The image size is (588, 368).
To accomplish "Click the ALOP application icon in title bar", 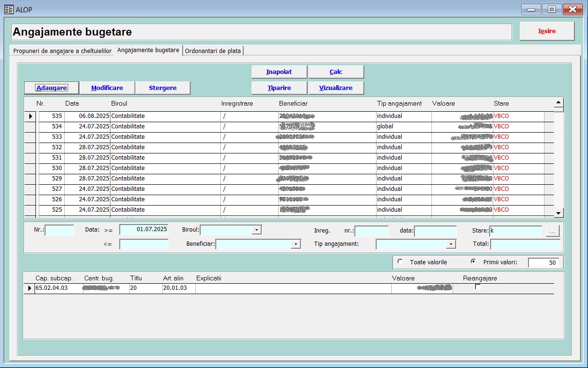I will pyautogui.click(x=9, y=9).
